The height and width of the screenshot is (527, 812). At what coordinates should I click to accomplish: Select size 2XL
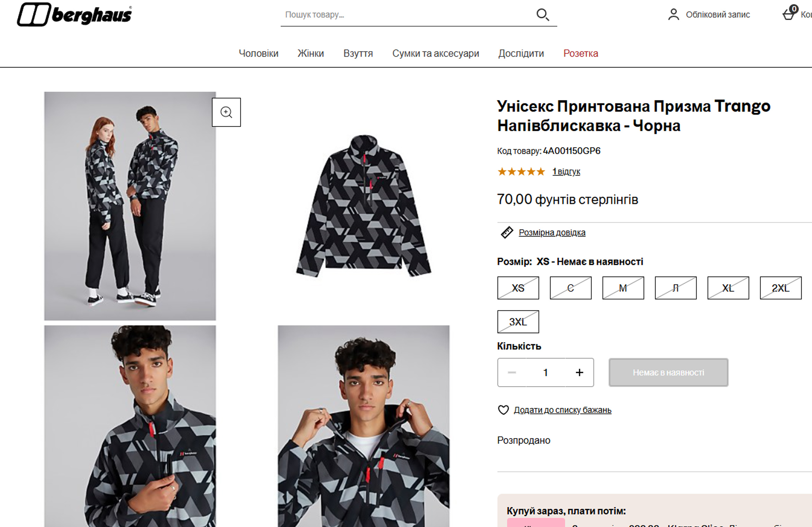pyautogui.click(x=780, y=288)
